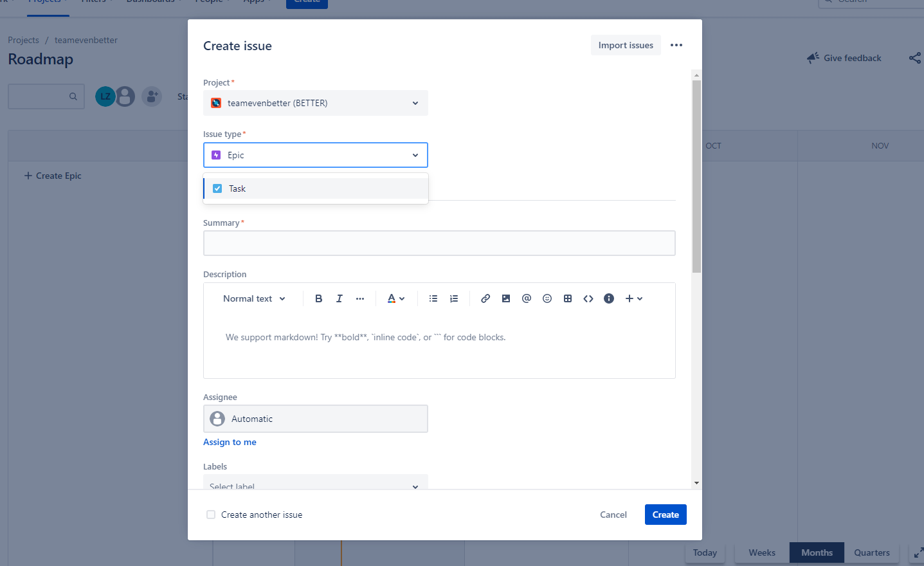Viewport: 924px width, 566px height.
Task: Click the roadmap search magnifier icon
Action: tap(73, 96)
